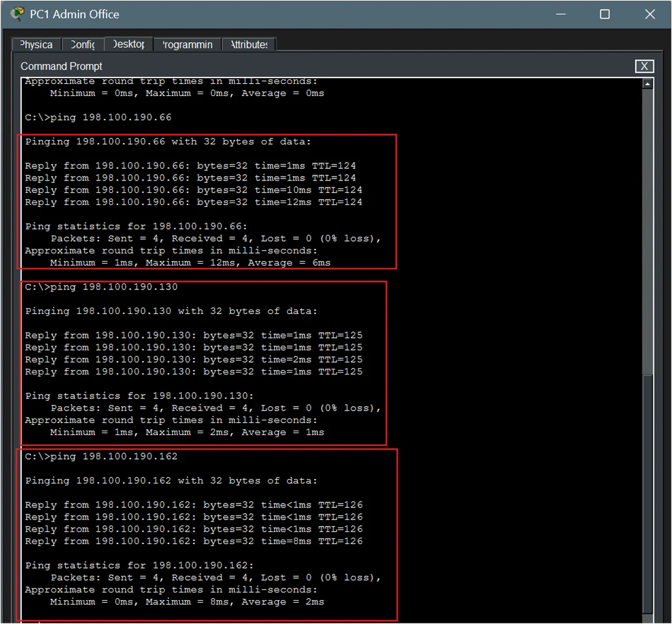Open the Config tab
This screenshot has width=672, height=624.
pyautogui.click(x=83, y=44)
